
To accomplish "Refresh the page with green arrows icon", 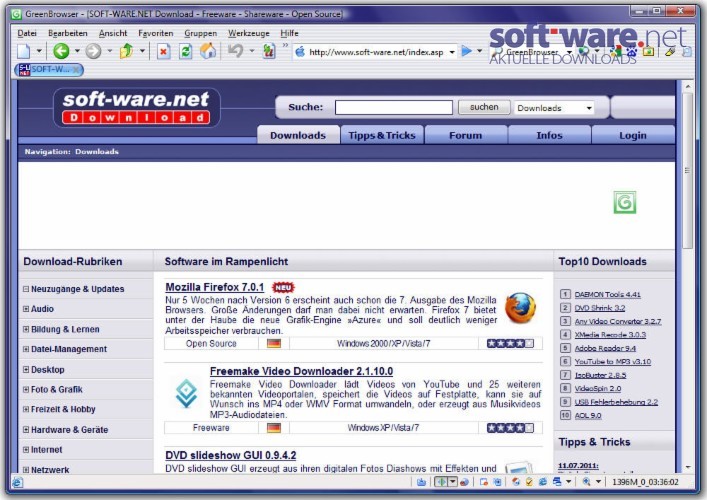I will point(185,51).
